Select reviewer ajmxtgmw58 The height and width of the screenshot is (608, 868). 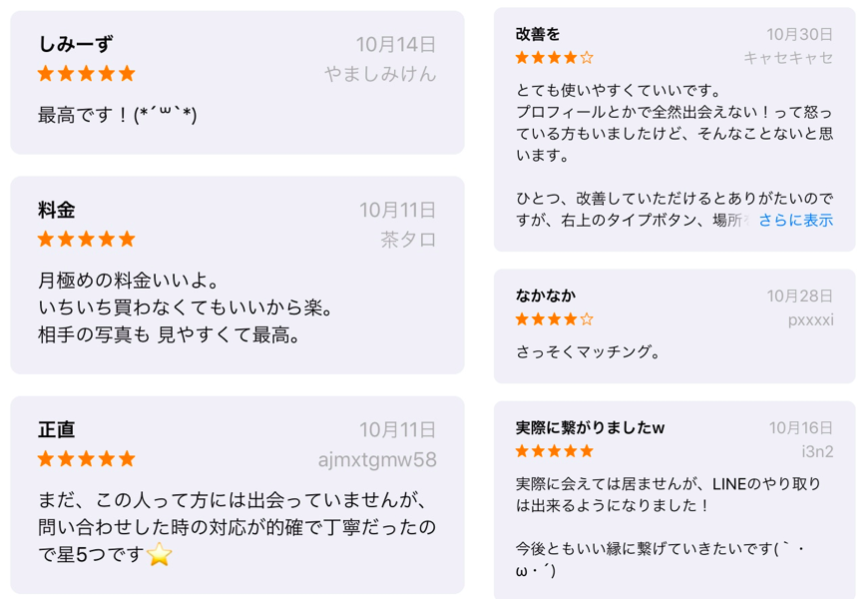coord(377,460)
